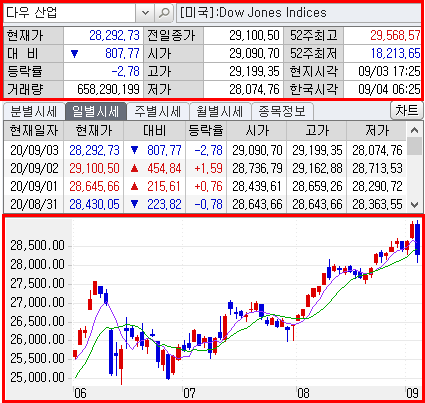Viewport: 425px width, 403px height.
Task: Click the magnifier search icon
Action: [164, 13]
